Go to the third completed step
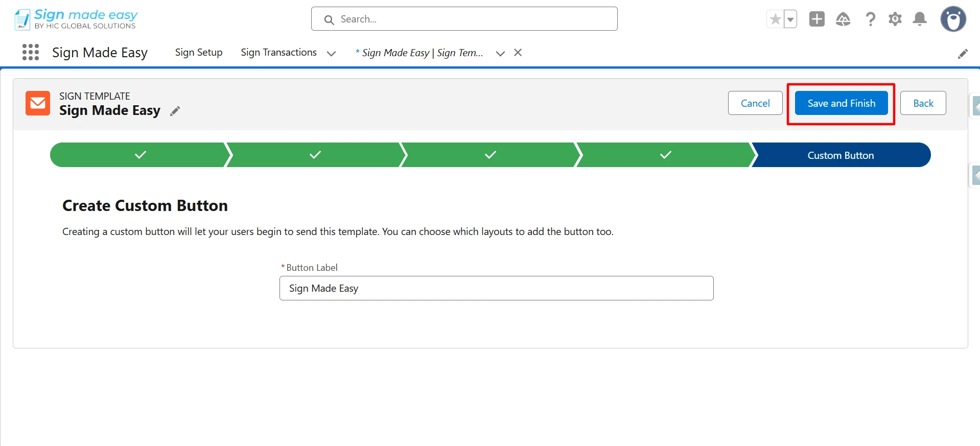The width and height of the screenshot is (980, 446). [491, 155]
